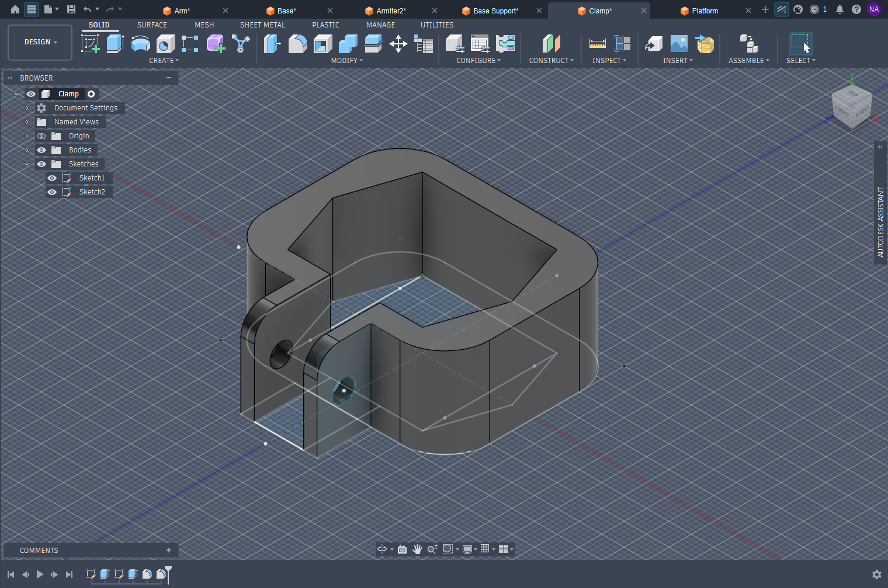Show the hidden Origin folder
Image resolution: width=888 pixels, height=588 pixels.
point(41,136)
